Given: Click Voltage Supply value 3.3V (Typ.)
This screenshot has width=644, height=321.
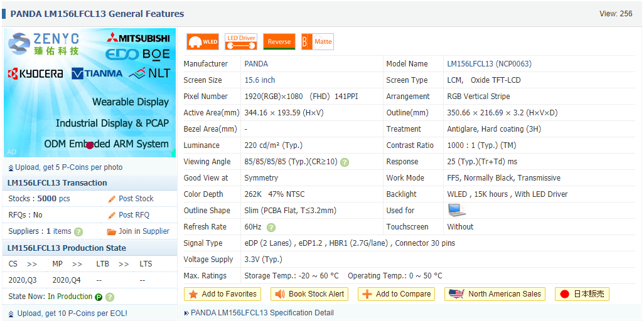Looking at the screenshot, I should (x=263, y=260).
